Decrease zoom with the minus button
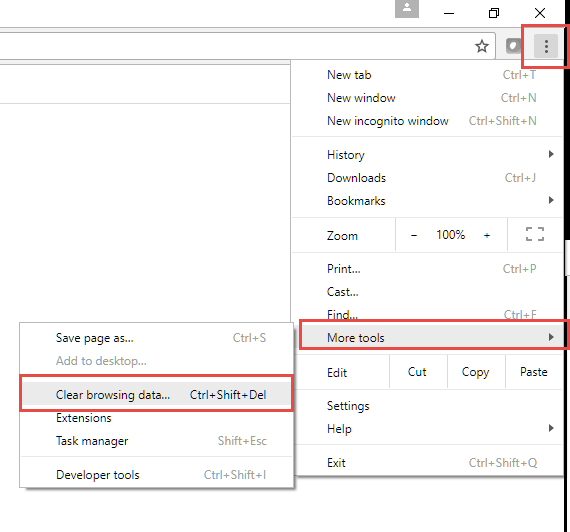The image size is (570, 532). click(414, 235)
